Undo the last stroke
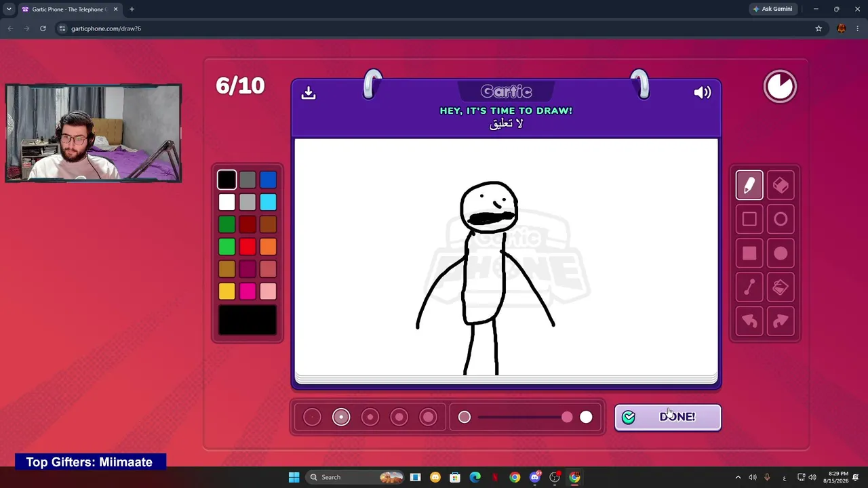868x488 pixels. 749,321
